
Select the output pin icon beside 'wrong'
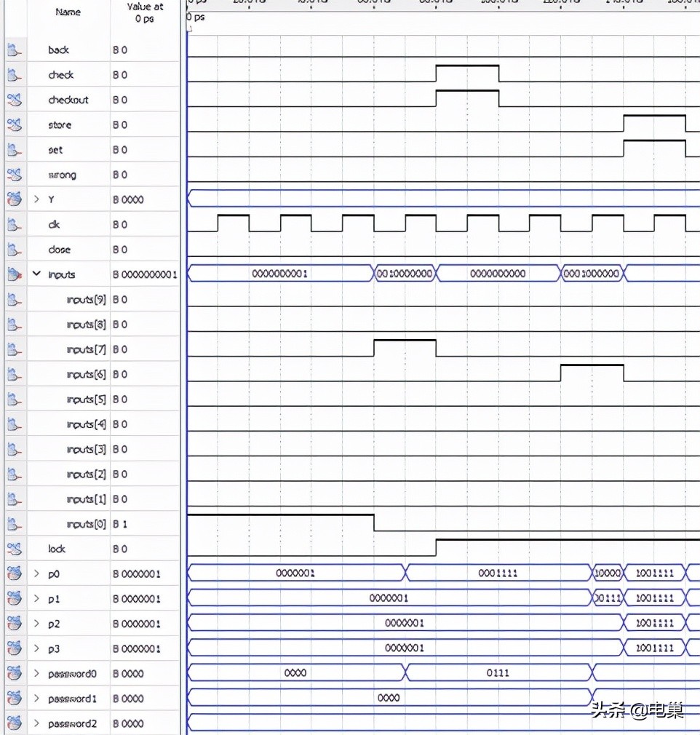click(14, 174)
